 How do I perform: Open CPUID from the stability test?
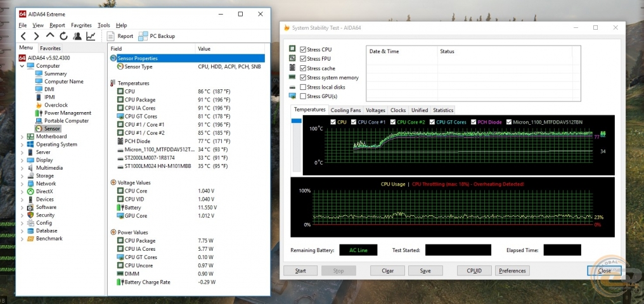coord(474,271)
